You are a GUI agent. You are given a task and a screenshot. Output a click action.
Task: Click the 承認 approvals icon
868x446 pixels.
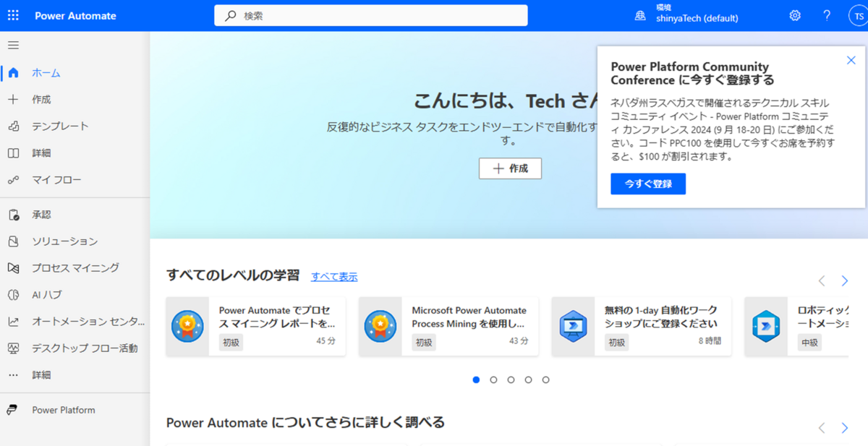click(13, 215)
